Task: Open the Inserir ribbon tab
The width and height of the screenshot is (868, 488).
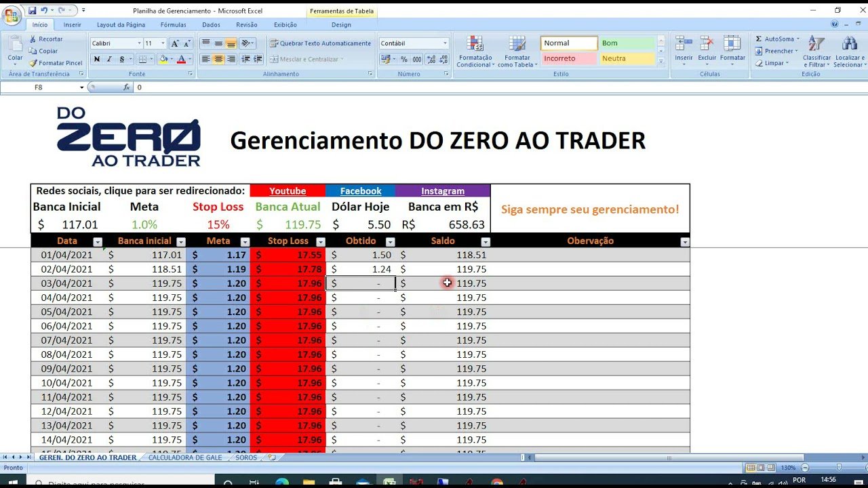Action: click(x=73, y=25)
